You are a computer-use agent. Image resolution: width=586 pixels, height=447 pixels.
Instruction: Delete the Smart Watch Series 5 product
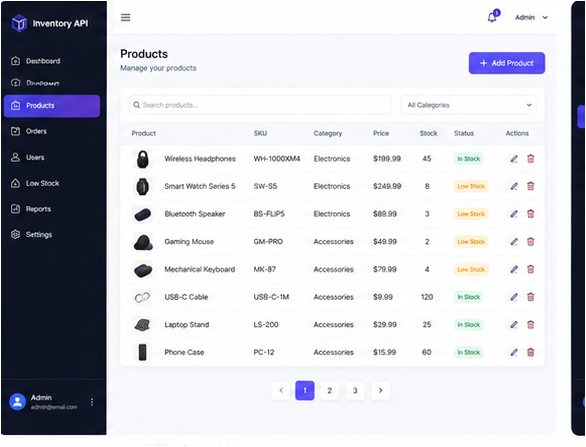pyautogui.click(x=530, y=186)
